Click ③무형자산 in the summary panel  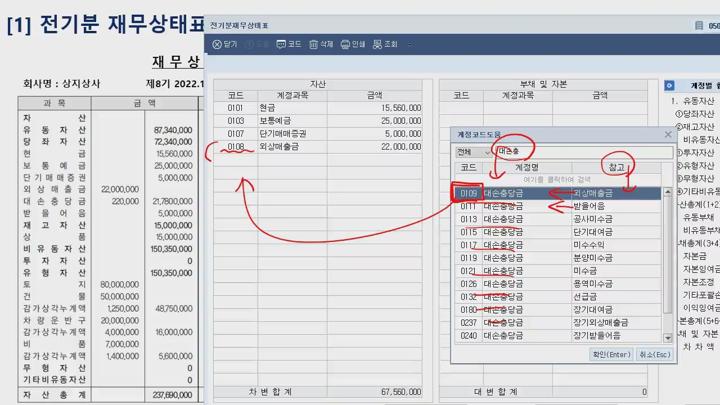click(x=695, y=178)
